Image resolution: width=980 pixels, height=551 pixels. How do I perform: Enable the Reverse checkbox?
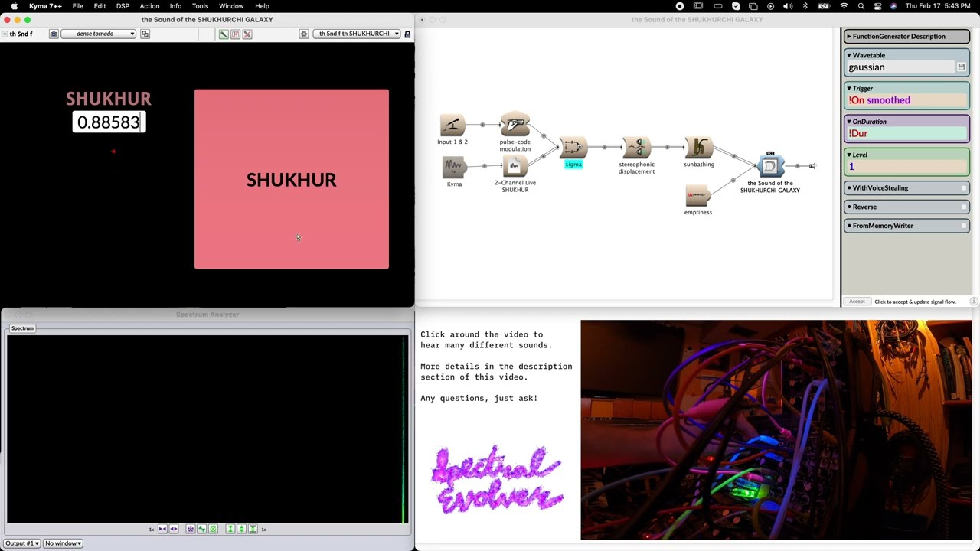(x=964, y=207)
